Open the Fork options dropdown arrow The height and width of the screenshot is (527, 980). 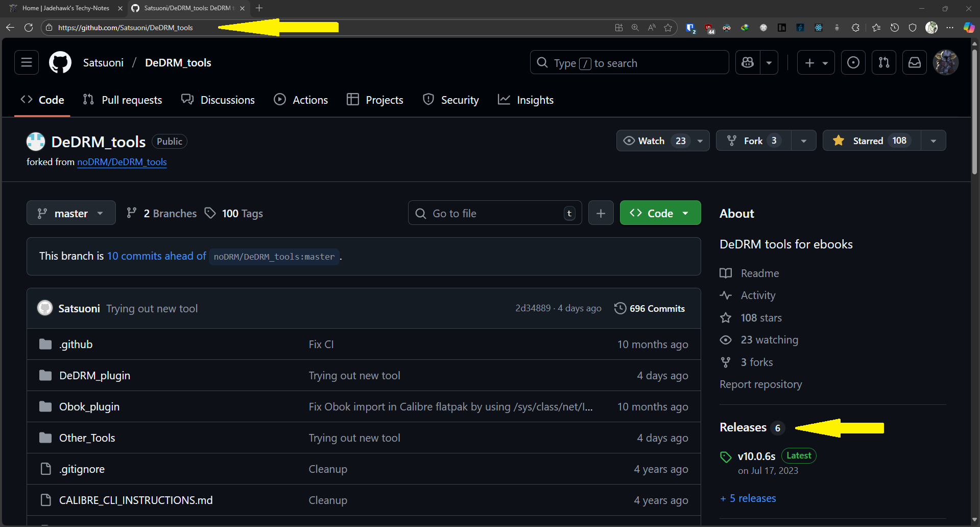804,141
